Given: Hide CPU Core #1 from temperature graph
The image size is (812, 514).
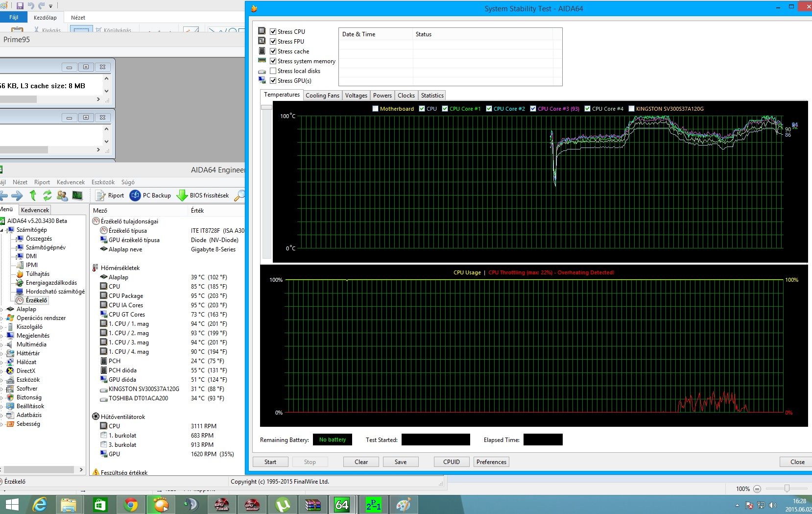Looking at the screenshot, I should [x=445, y=109].
